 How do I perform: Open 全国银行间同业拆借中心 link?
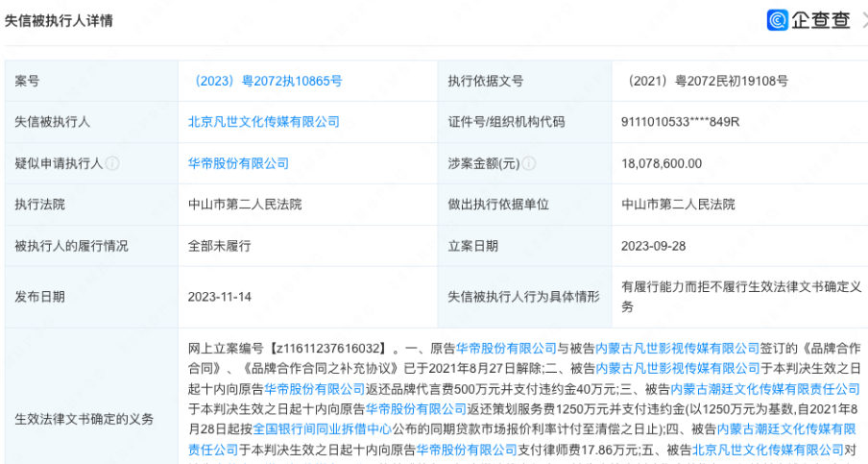(x=323, y=429)
